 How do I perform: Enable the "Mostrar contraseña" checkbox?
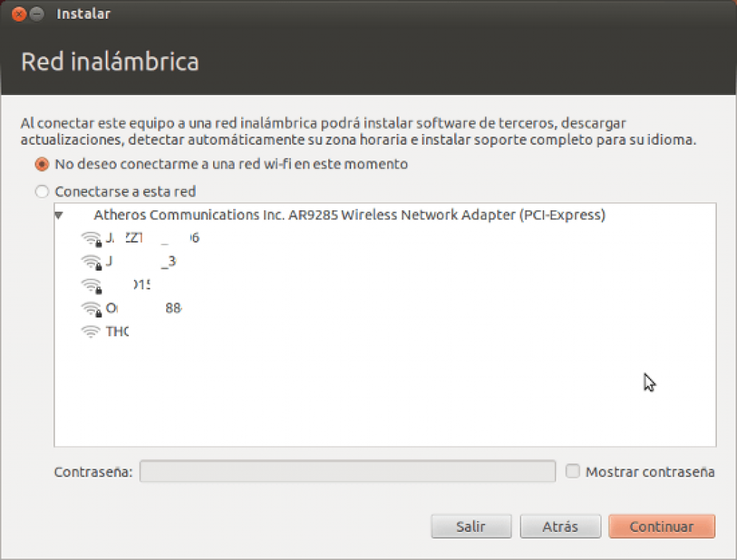[572, 471]
